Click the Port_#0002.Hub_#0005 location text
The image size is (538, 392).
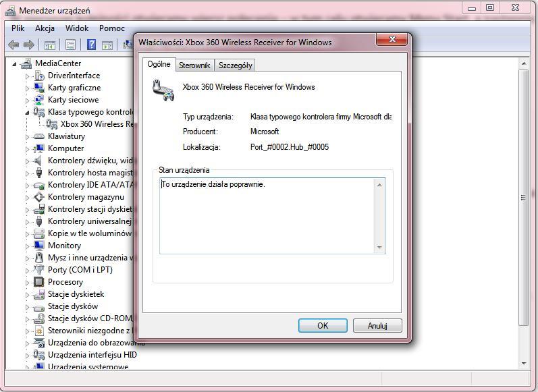pos(289,147)
